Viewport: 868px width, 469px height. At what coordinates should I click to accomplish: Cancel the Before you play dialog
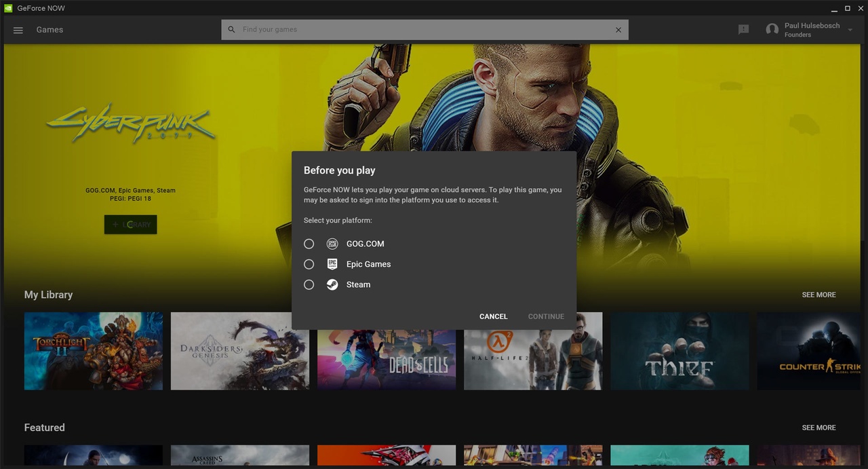point(494,316)
